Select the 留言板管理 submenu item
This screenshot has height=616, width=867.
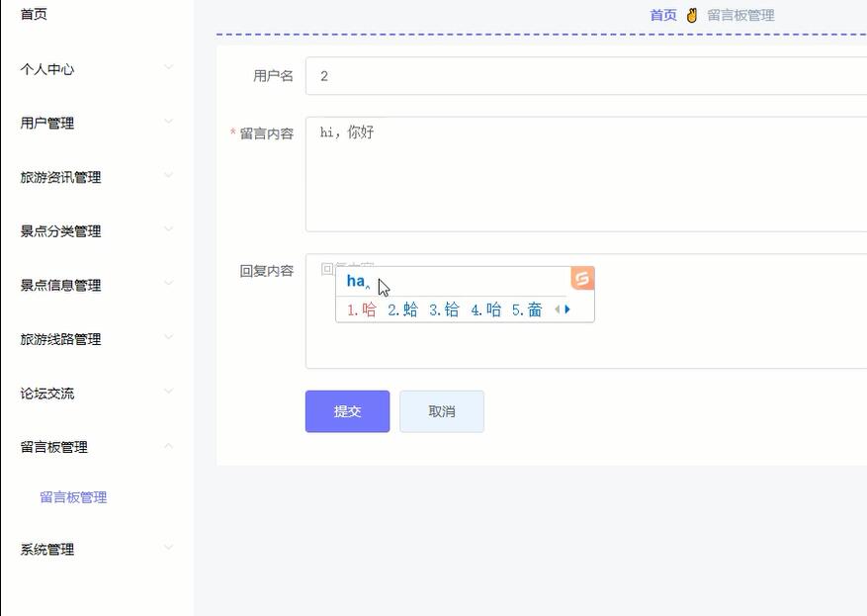point(72,497)
